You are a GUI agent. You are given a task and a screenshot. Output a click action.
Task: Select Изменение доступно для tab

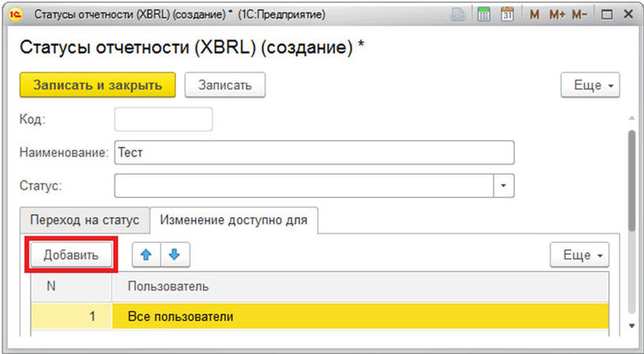233,220
